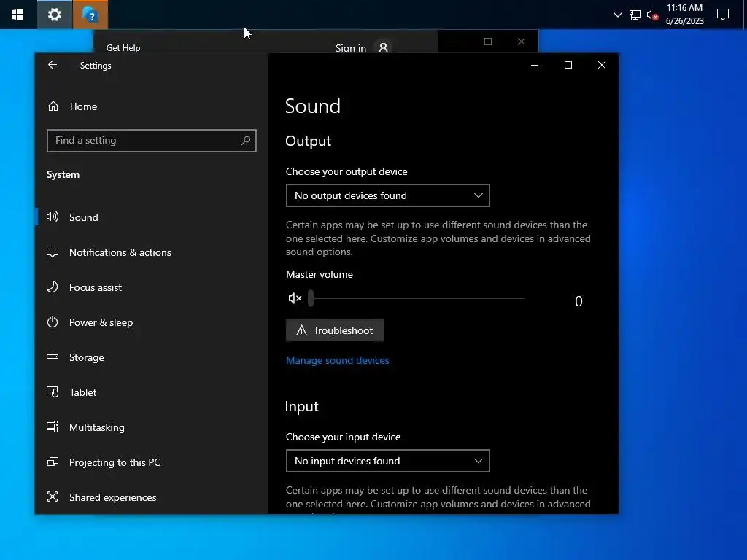The height and width of the screenshot is (560, 747).
Task: Show hidden system tray icons
Action: (x=617, y=15)
